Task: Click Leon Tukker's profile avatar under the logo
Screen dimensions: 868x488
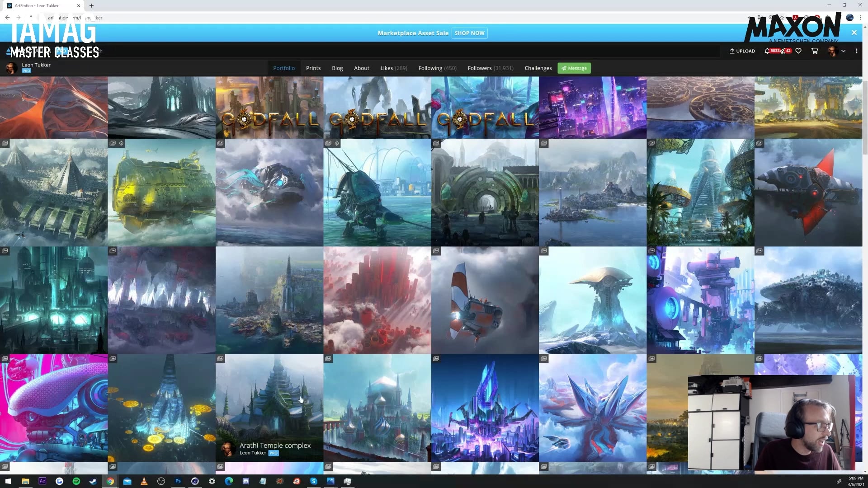Action: pyautogui.click(x=11, y=68)
